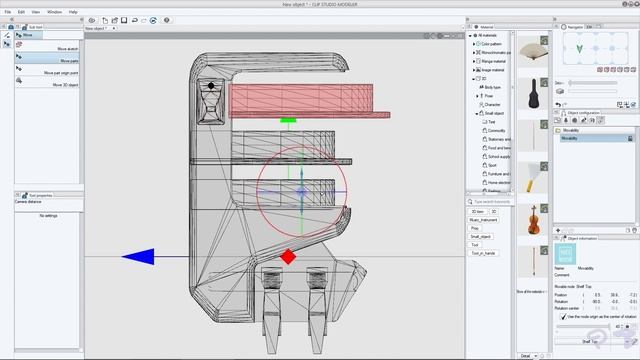This screenshot has height=360, width=640.
Task: Click the material search keywords field
Action: (492, 202)
